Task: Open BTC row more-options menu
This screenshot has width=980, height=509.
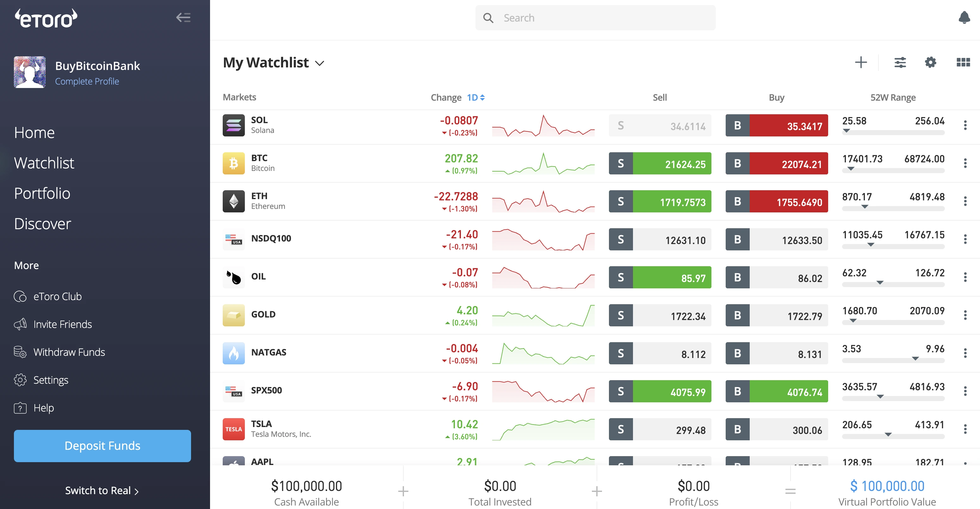Action: tap(965, 163)
